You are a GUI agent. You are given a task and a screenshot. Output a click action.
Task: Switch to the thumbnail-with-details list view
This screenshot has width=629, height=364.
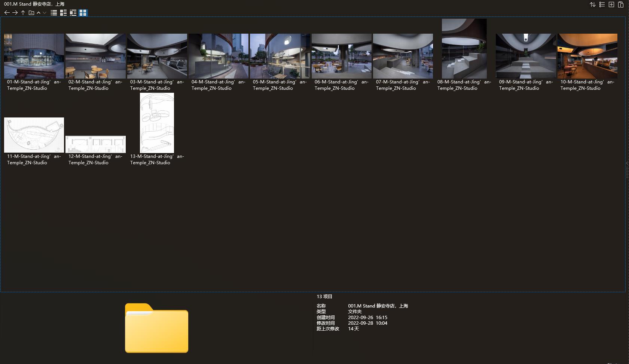pyautogui.click(x=63, y=13)
